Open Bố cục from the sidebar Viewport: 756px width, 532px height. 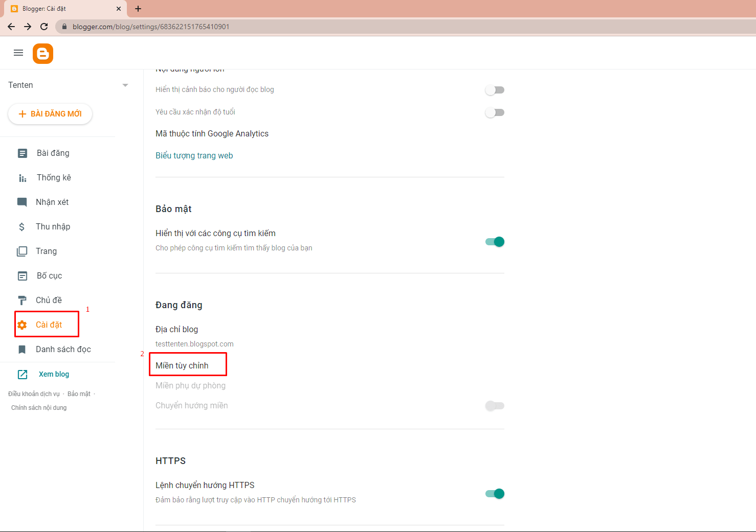pos(49,276)
